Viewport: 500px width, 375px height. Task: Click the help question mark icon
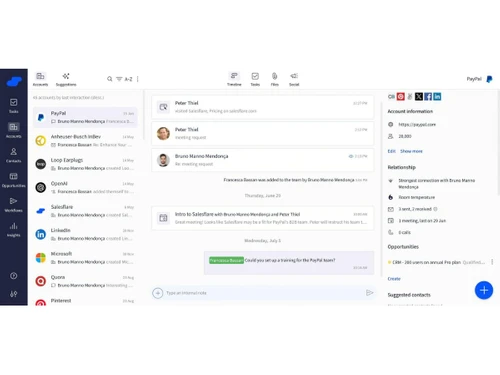[x=14, y=276]
